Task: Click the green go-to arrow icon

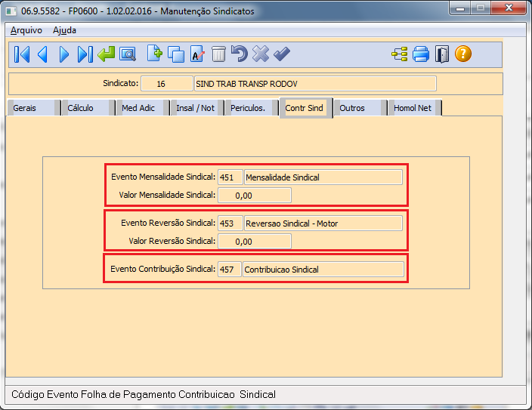Action: [107, 54]
